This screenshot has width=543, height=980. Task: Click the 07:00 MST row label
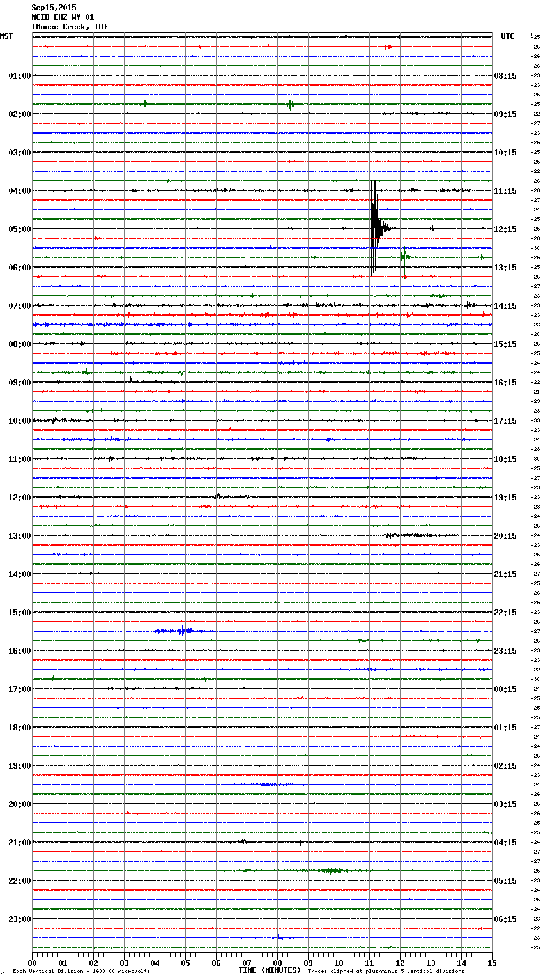pos(19,306)
